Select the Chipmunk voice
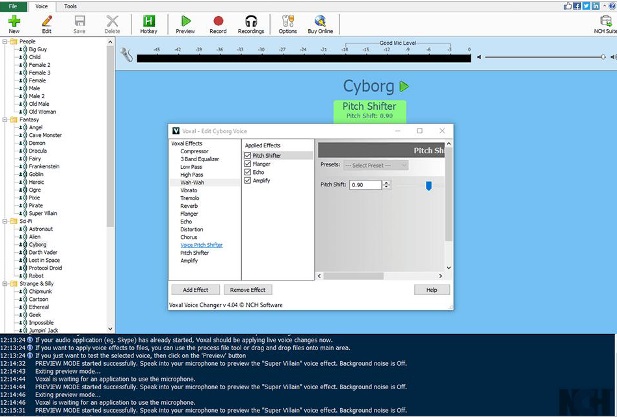This screenshot has width=617, height=417. click(x=40, y=292)
